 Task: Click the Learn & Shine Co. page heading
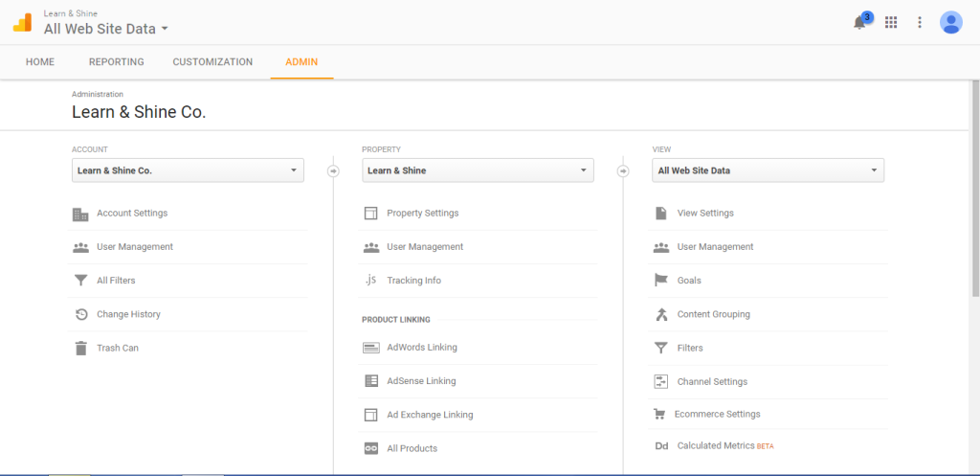pyautogui.click(x=139, y=113)
